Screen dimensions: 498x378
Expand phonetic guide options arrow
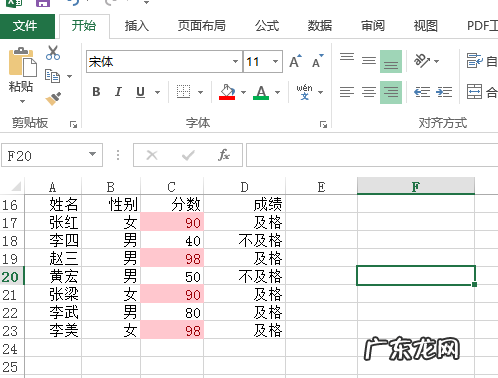(321, 92)
